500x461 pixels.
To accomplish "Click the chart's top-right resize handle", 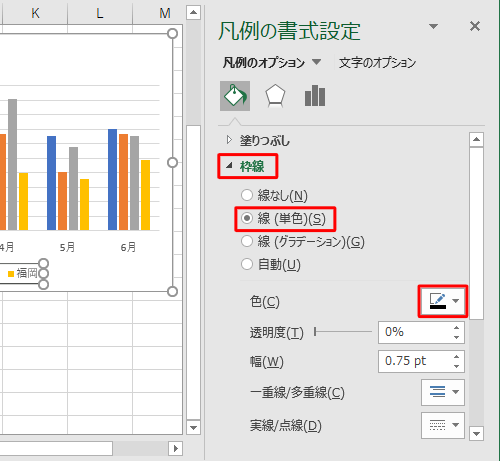I will tap(172, 33).
